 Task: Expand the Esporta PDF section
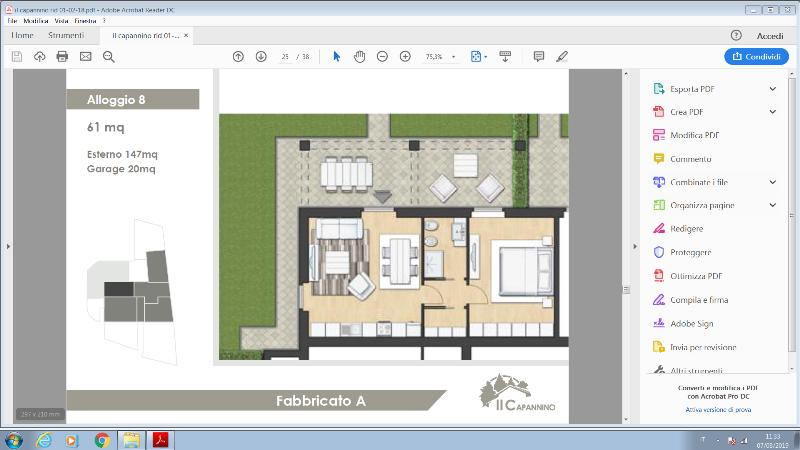tap(773, 88)
